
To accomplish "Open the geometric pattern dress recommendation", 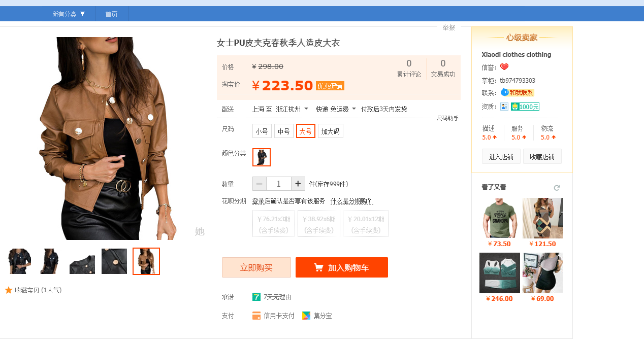I will [543, 218].
